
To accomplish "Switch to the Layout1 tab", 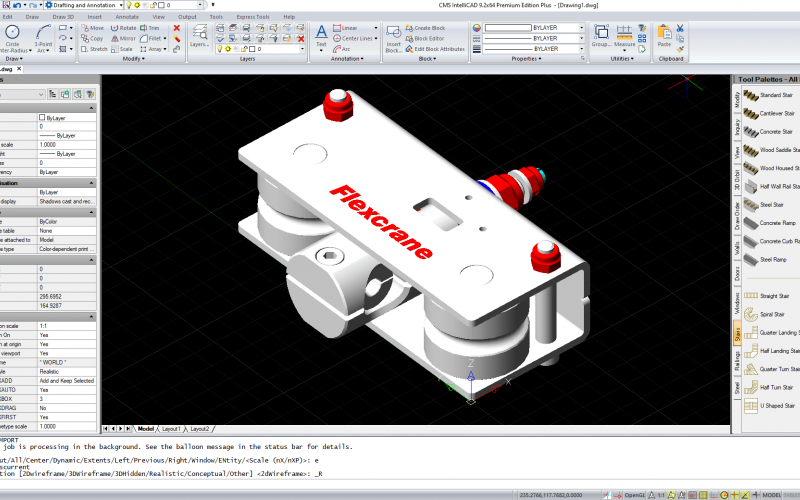I will (x=171, y=429).
